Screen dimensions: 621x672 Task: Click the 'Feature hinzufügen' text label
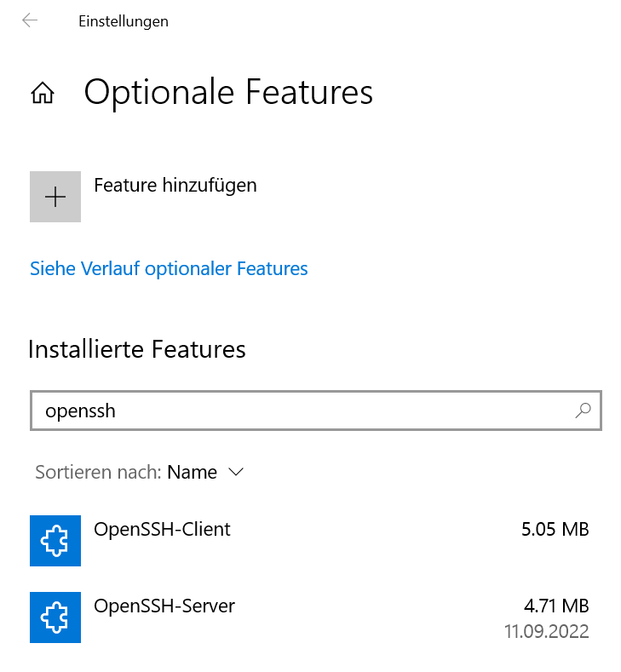(x=175, y=185)
